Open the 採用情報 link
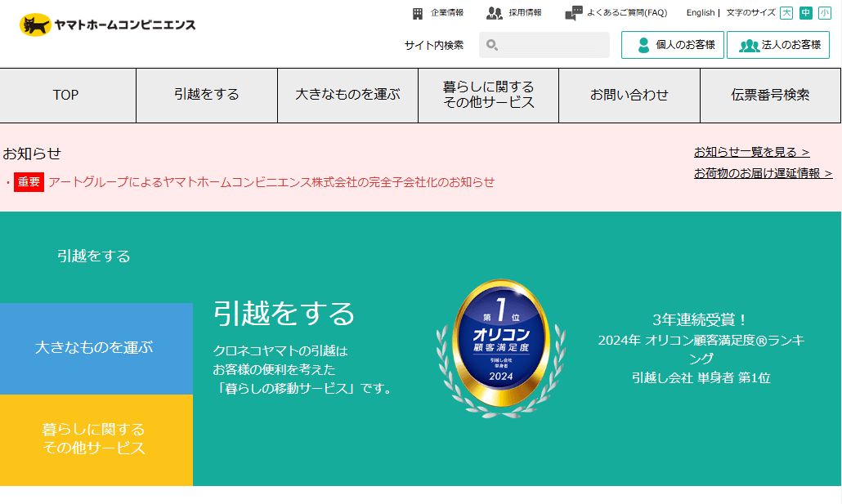The width and height of the screenshot is (842, 504). coord(525,13)
